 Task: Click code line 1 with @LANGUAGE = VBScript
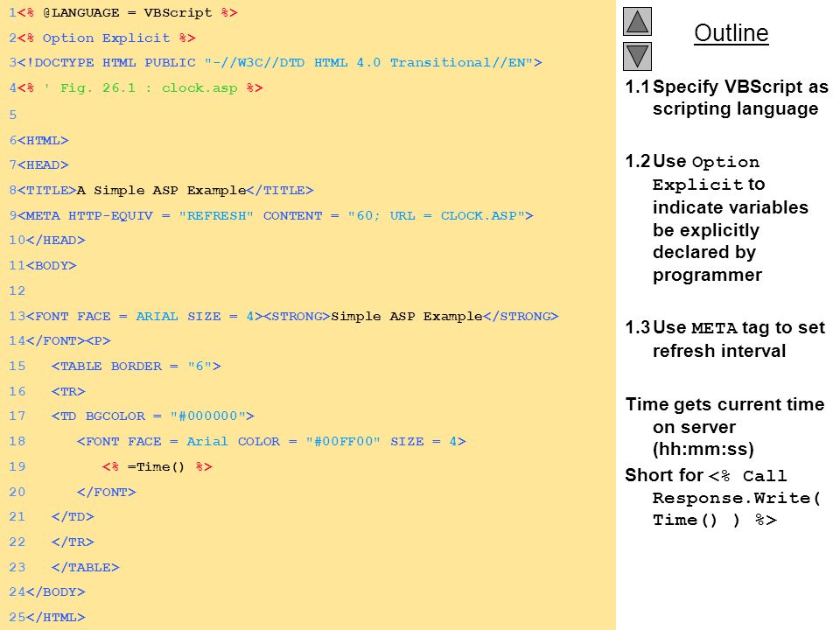click(123, 13)
